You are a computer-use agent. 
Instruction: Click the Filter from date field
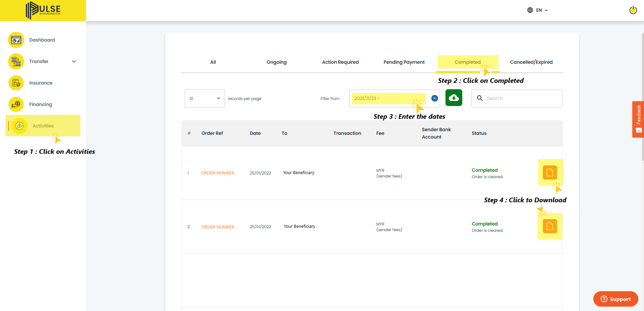[x=390, y=98]
